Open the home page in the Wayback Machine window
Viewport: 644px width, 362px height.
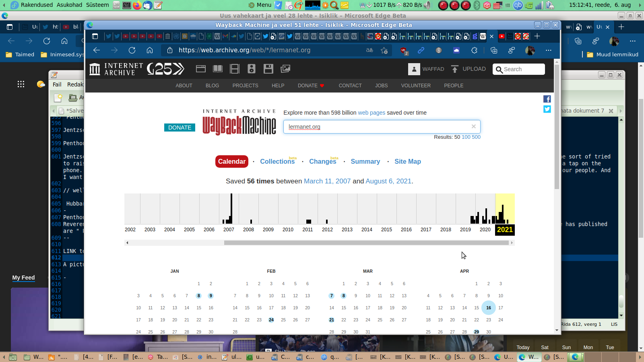150,50
